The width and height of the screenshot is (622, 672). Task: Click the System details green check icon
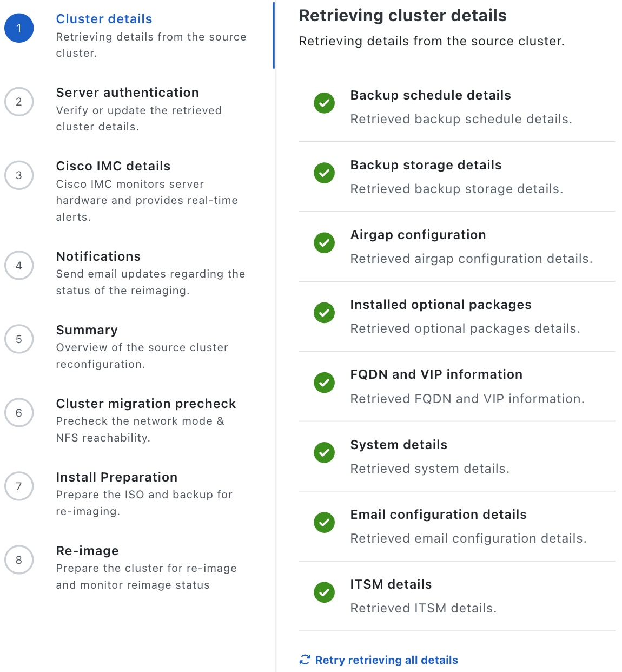(324, 452)
